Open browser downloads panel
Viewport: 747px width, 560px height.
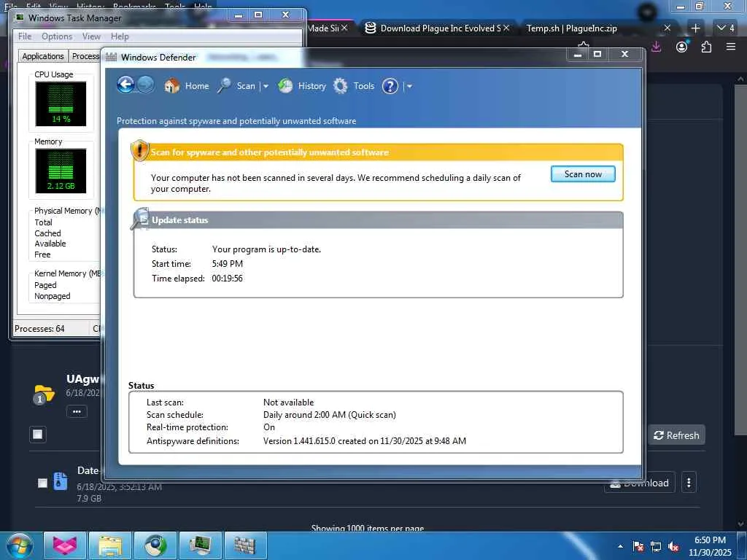click(x=656, y=47)
